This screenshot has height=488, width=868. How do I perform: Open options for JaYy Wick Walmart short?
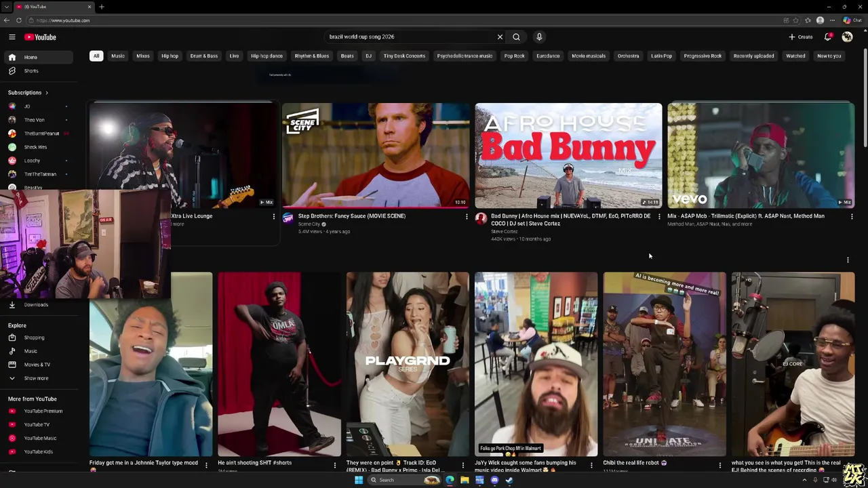(x=591, y=466)
